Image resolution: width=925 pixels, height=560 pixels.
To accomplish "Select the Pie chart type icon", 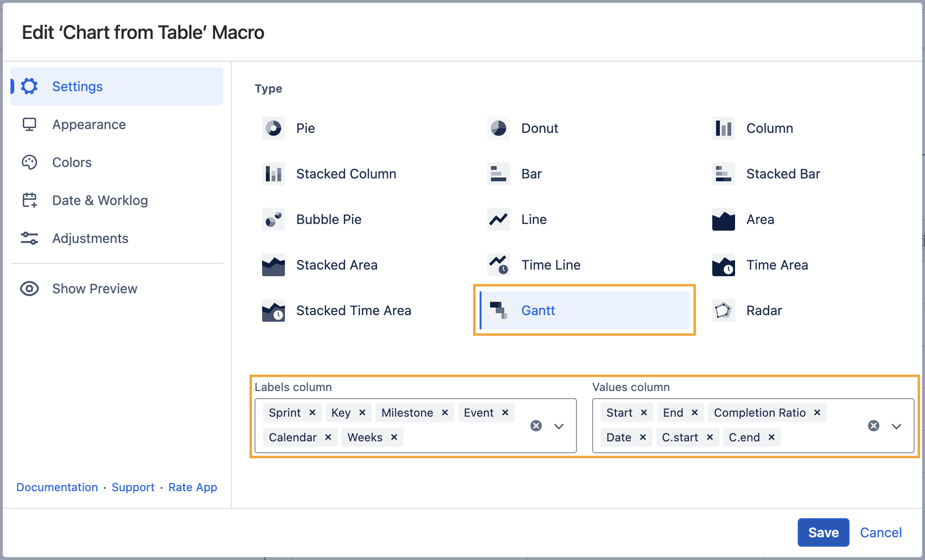I will [x=274, y=128].
